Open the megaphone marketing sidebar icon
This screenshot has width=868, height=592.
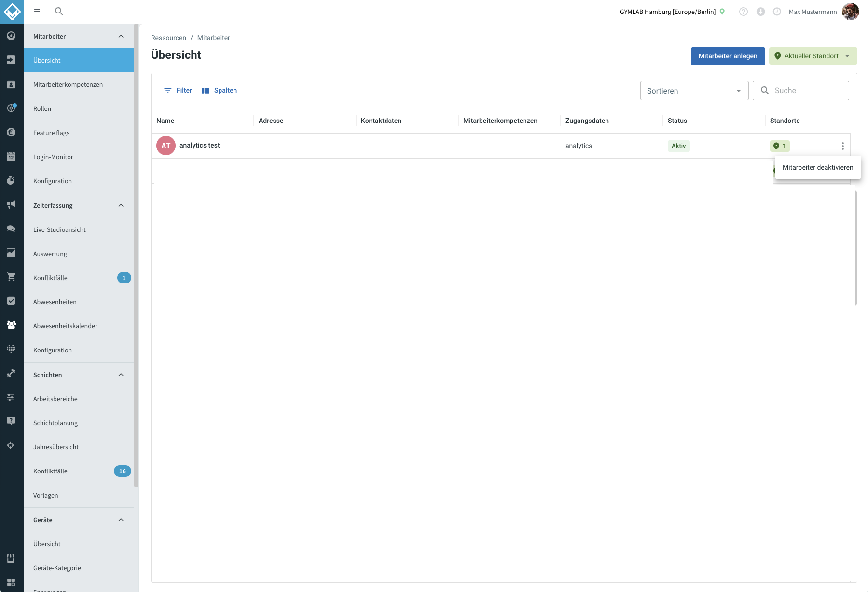(x=11, y=204)
